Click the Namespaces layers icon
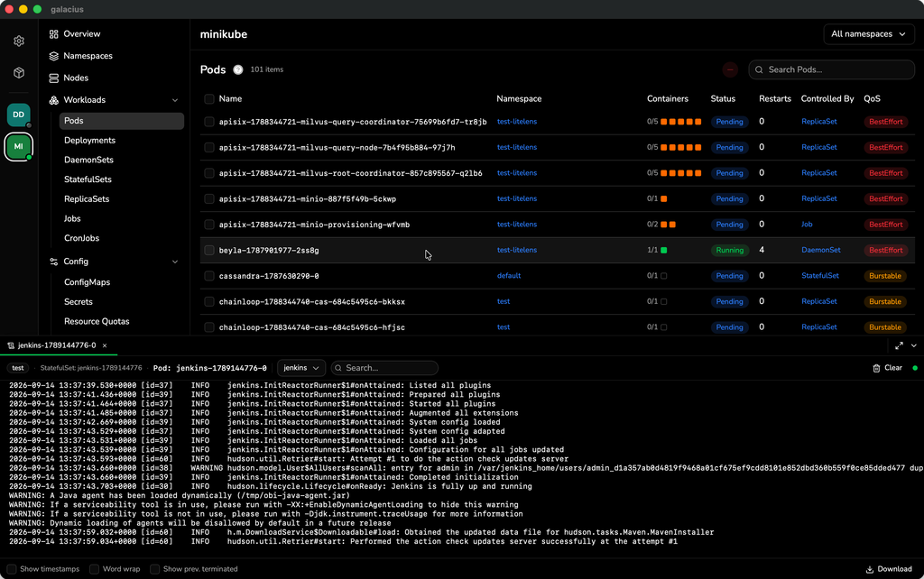 coord(53,56)
